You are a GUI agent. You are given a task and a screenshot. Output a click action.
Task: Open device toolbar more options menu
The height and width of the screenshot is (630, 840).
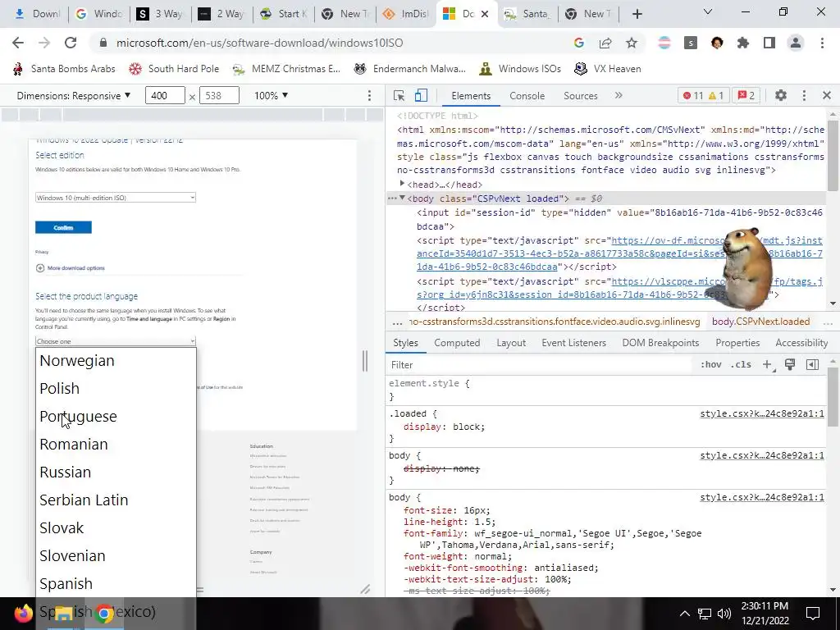(x=369, y=95)
